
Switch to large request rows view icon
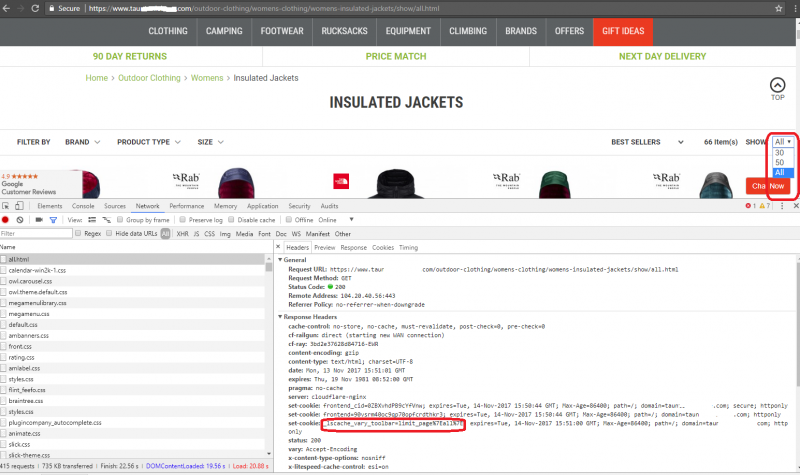(92, 220)
